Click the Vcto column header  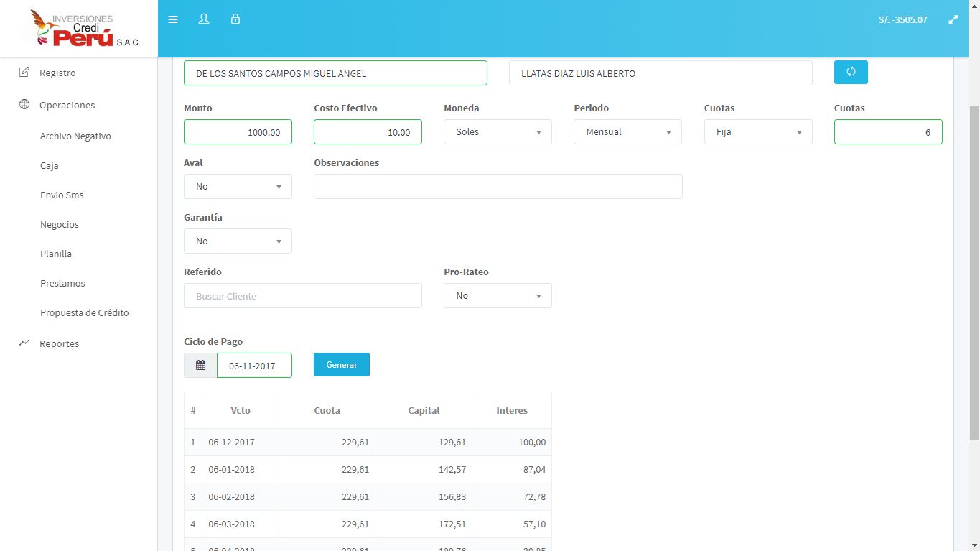pos(241,410)
